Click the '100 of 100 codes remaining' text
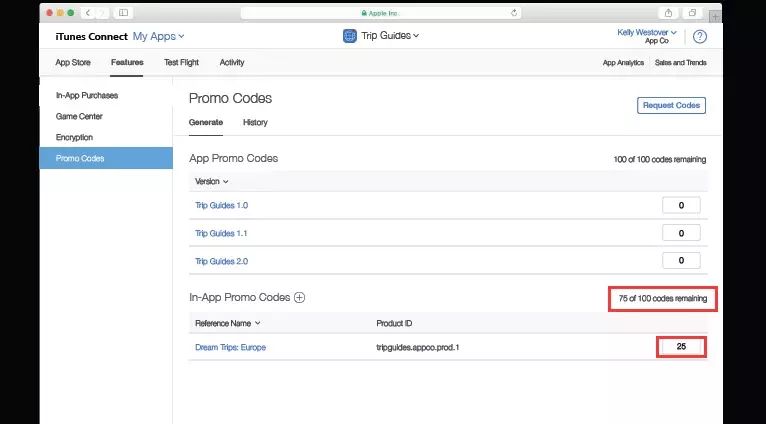The height and width of the screenshot is (424, 766). [x=660, y=160]
